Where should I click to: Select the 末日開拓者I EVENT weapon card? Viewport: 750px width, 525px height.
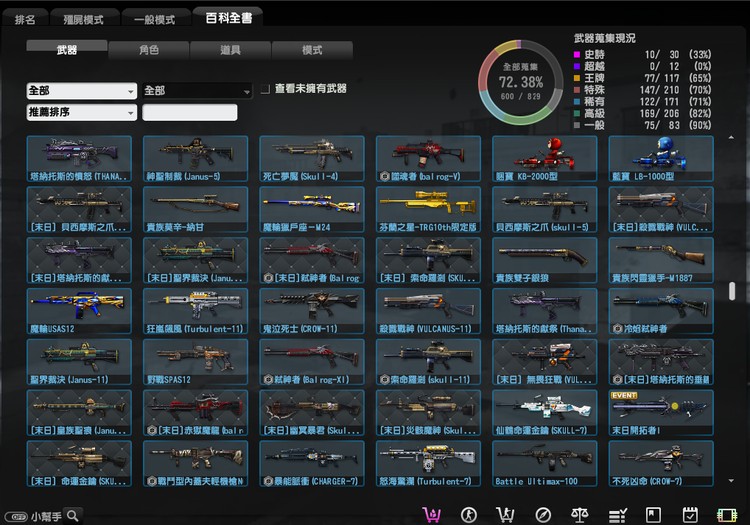(661, 413)
